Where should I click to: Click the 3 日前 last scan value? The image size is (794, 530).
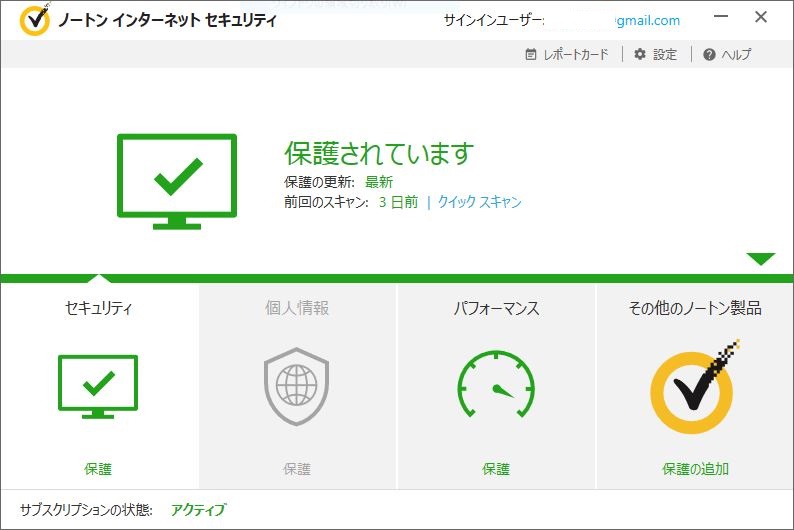click(x=399, y=202)
